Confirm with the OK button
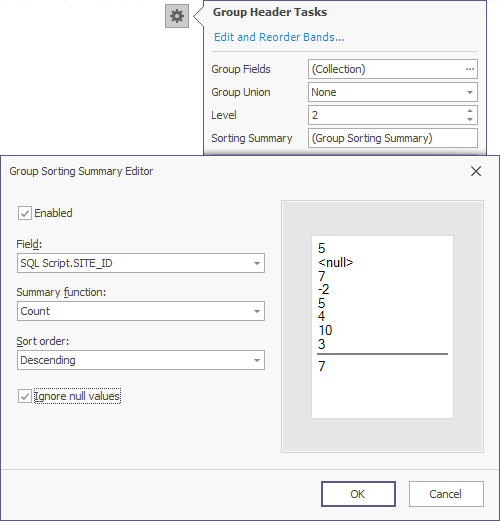500x521 pixels. tap(358, 494)
